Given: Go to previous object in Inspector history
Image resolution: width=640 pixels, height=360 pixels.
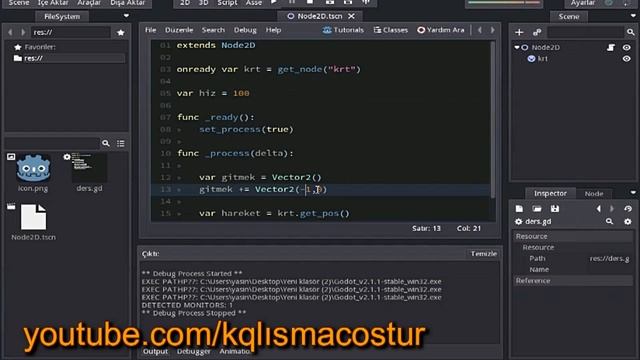Looking at the screenshot, I should click(598, 209).
